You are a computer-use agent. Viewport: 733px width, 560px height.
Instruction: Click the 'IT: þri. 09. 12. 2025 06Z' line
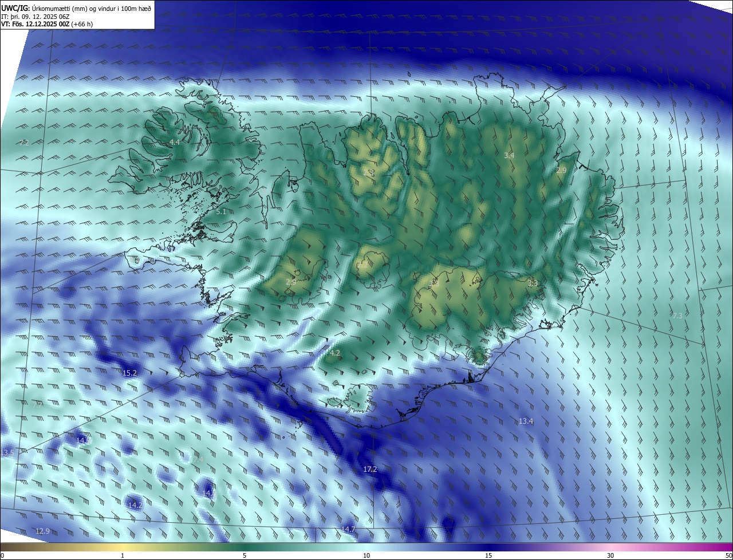pyautogui.click(x=35, y=16)
